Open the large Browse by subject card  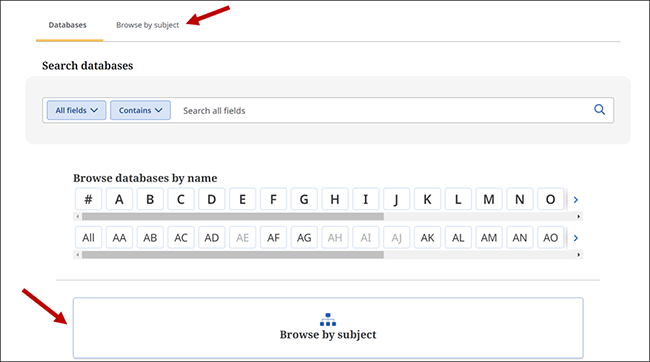[328, 328]
